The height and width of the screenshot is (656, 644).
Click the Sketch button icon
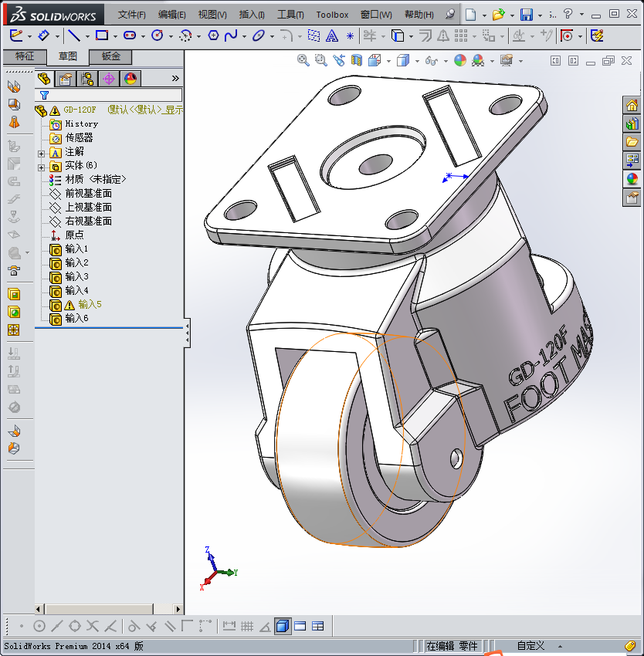16,36
